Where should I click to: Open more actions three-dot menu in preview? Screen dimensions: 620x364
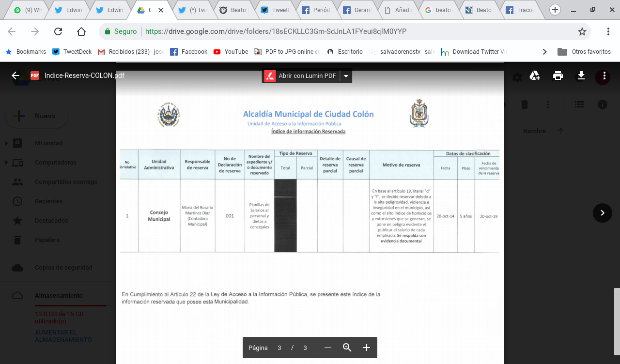[x=604, y=76]
